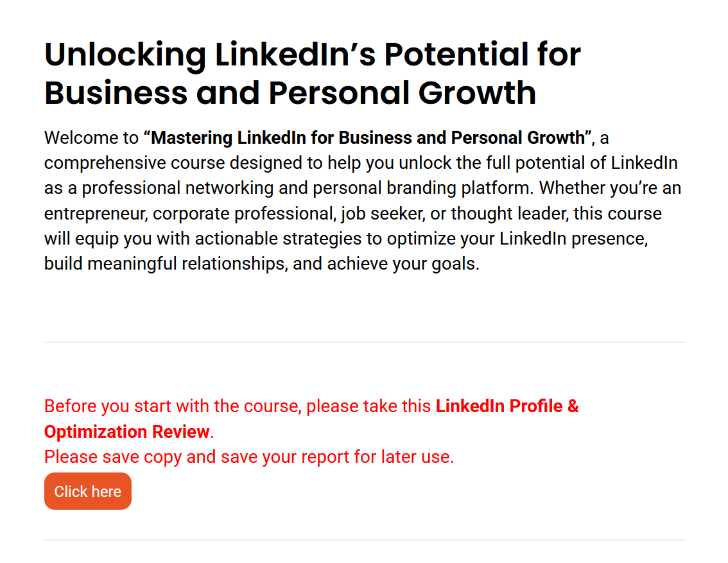Click the horizontal divider below the welcome paragraph
728x563 pixels.
click(x=365, y=342)
